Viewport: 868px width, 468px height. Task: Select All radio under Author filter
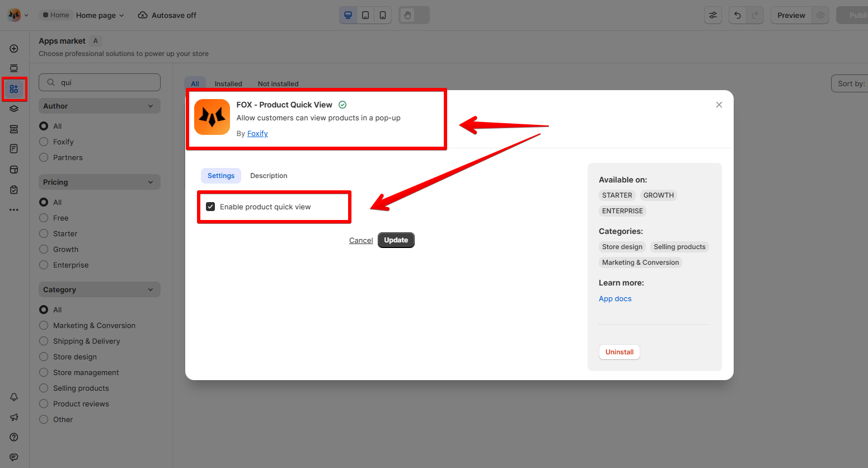pos(44,126)
